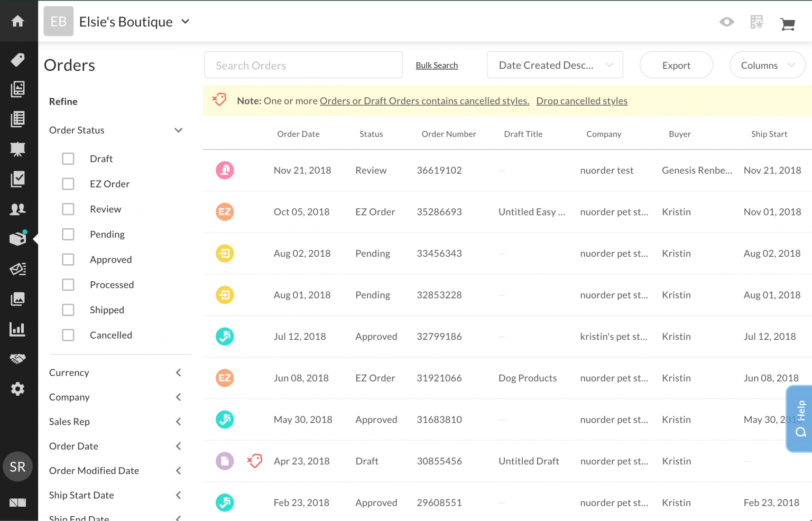Click the Drop cancelled styles link
This screenshot has width=812, height=521.
[582, 100]
